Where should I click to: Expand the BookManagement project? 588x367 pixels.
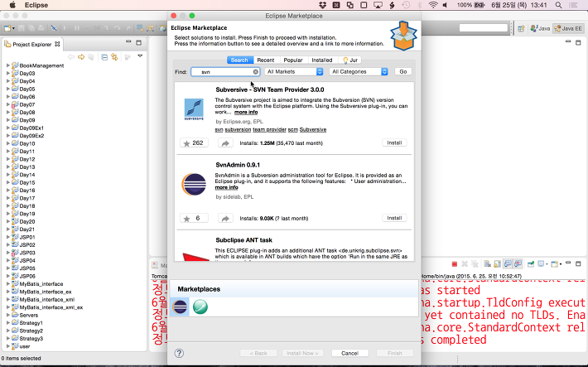click(8, 65)
